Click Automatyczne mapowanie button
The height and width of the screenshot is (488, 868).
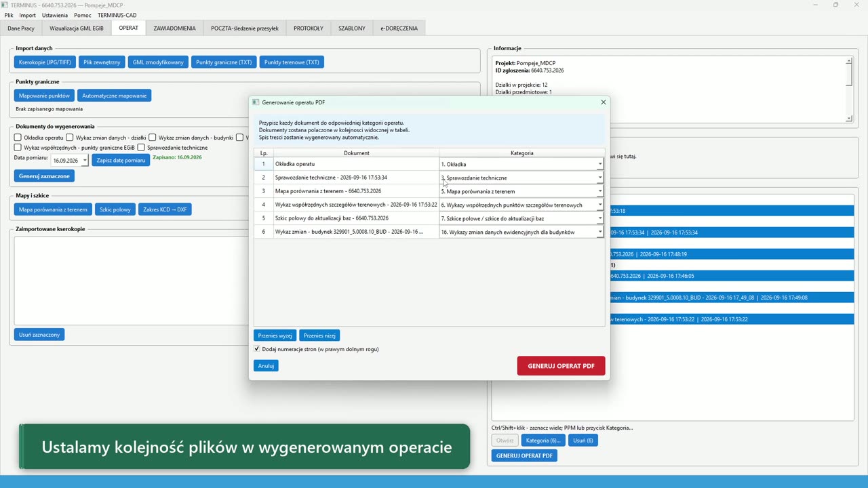point(114,96)
